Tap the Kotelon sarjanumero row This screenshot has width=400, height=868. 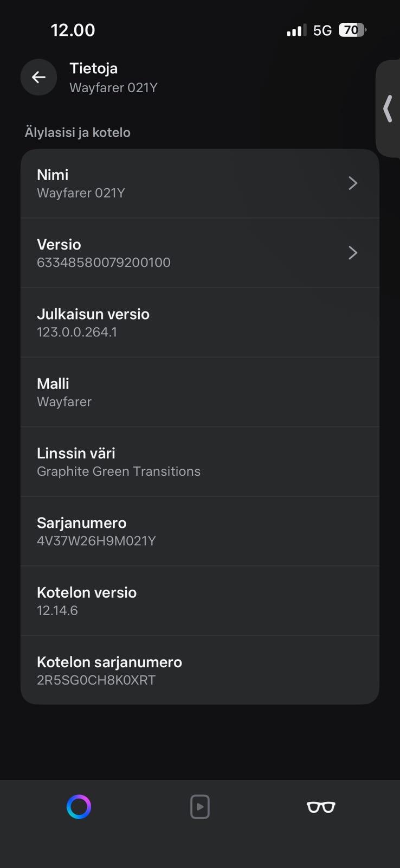coord(199,670)
